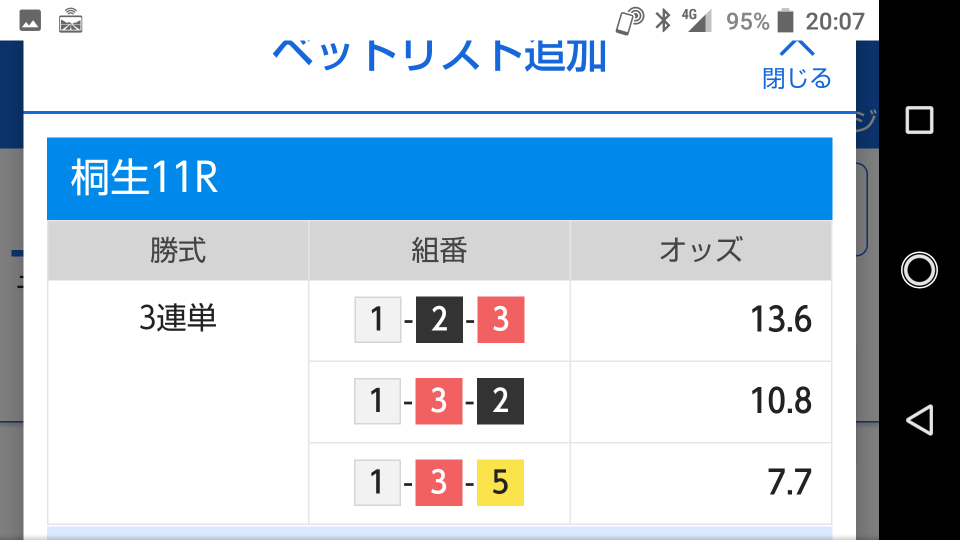Tap the 3連単 bet type cell
Screen dimensions: 960x540
coord(178,402)
